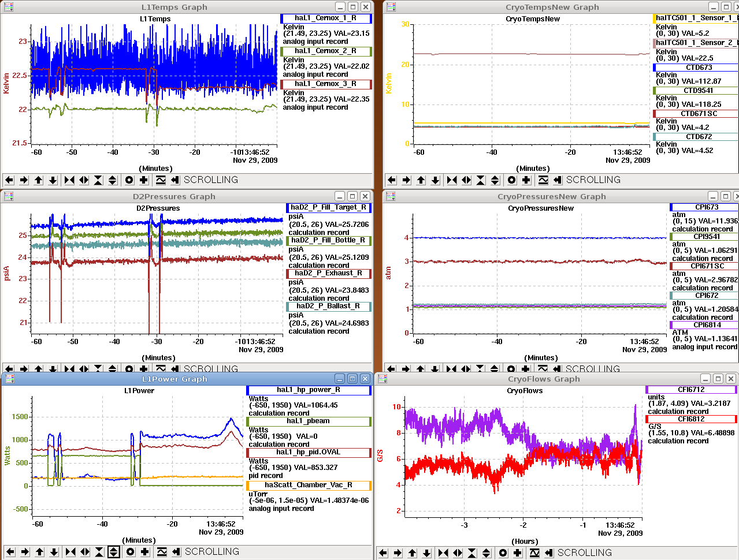Open graph controls wave icon in CryoTempsNew Graph
The width and height of the screenshot is (739, 560).
tap(543, 180)
